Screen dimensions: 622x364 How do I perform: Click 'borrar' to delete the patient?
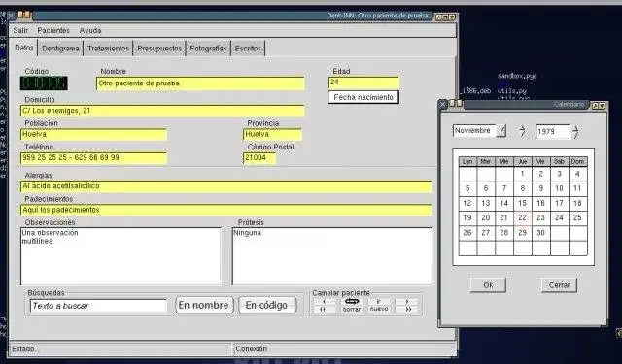(x=352, y=309)
